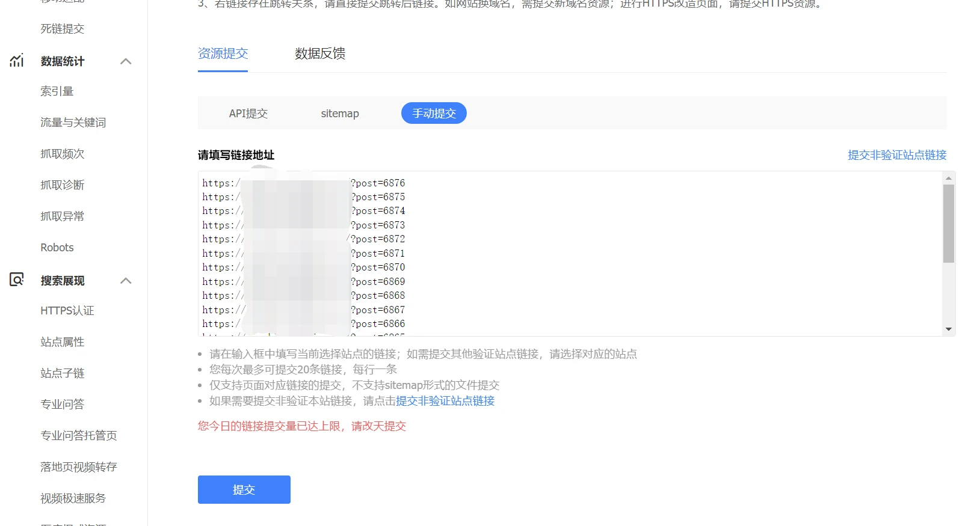Image resolution: width=980 pixels, height=526 pixels.
Task: Open 抓取诊断 from the sidebar
Action: 62,185
